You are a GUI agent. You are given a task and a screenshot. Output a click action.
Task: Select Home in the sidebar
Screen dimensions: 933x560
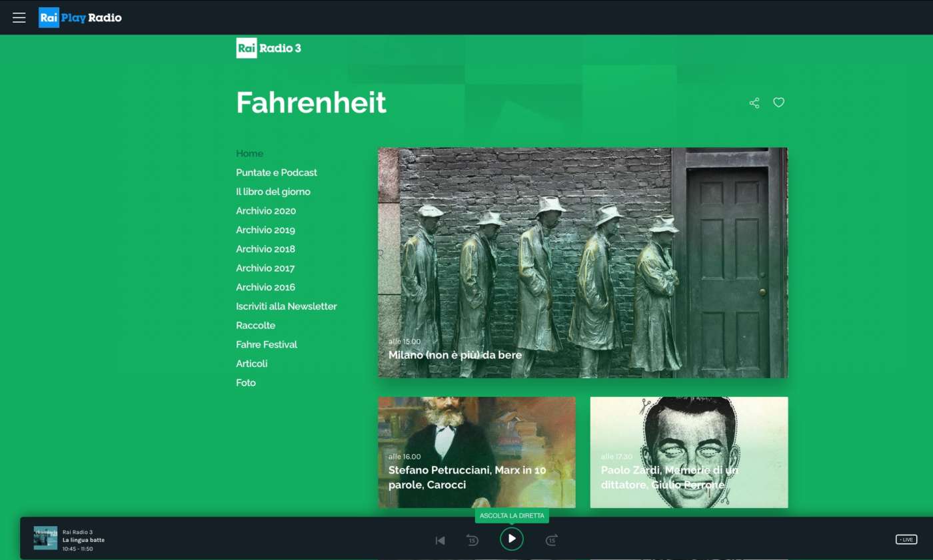tap(249, 153)
